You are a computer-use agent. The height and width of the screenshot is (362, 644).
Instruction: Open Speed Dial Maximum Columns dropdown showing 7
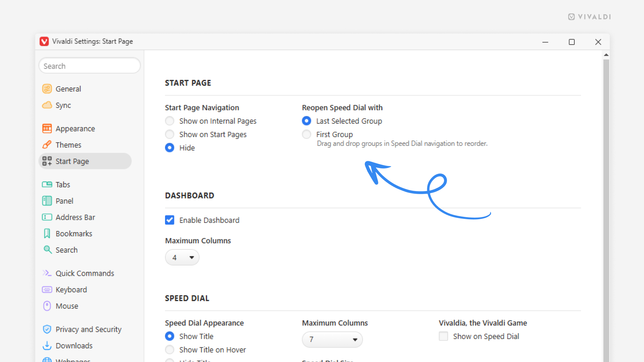(332, 340)
